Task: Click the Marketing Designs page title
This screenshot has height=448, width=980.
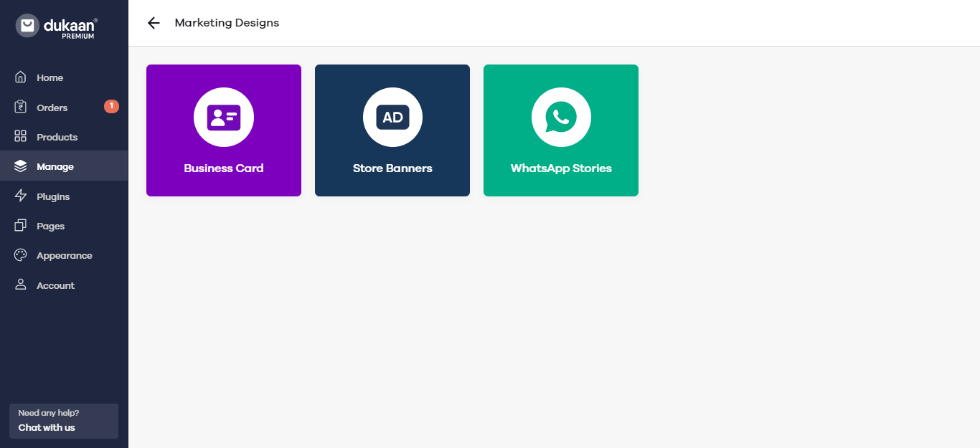Action: click(227, 23)
